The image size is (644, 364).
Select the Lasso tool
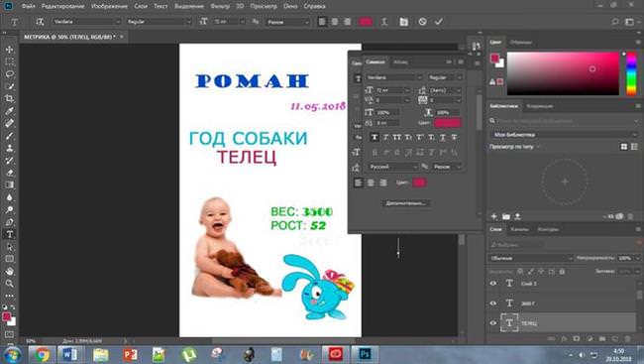click(x=10, y=74)
